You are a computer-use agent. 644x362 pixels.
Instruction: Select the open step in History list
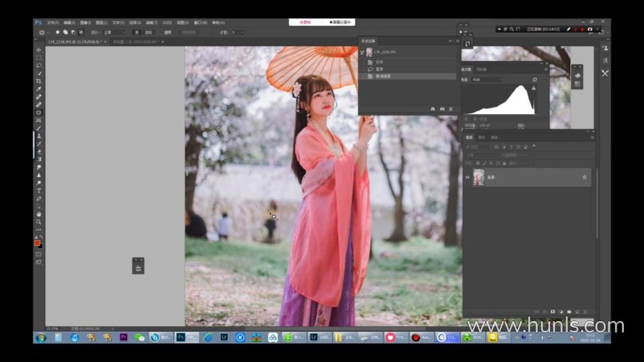click(380, 62)
